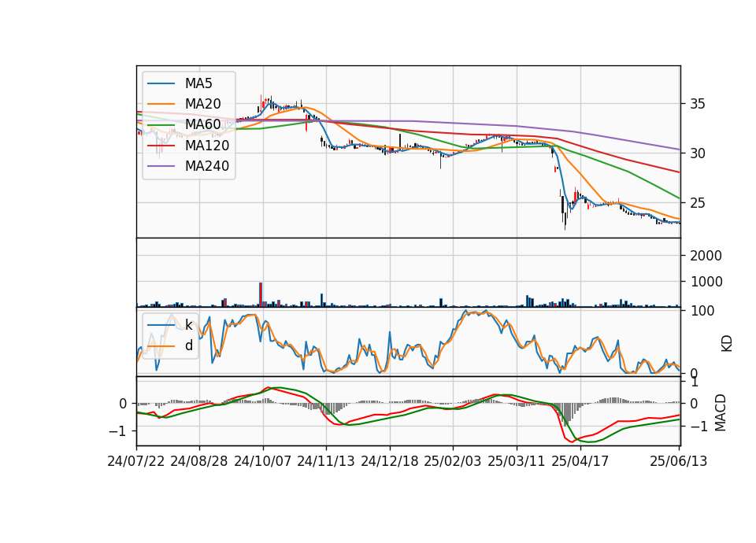Click the date label 24/10/07
This screenshot has width=756, height=543.
point(263,461)
